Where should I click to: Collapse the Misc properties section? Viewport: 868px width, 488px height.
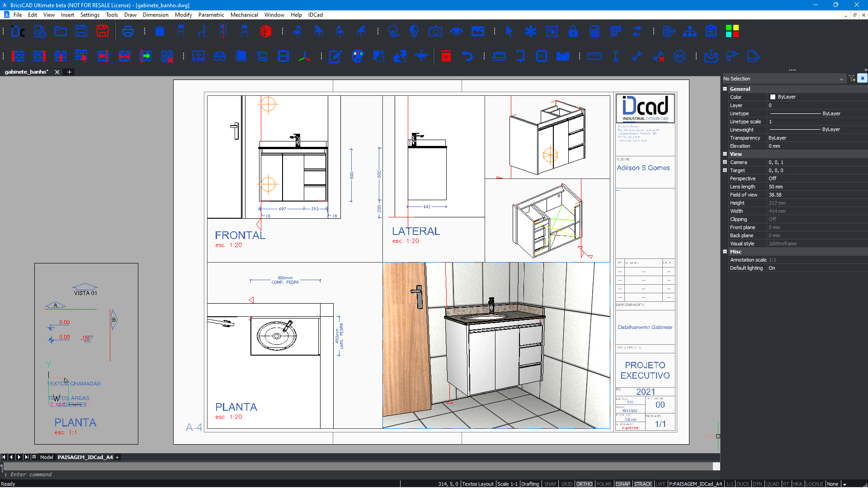pos(725,252)
